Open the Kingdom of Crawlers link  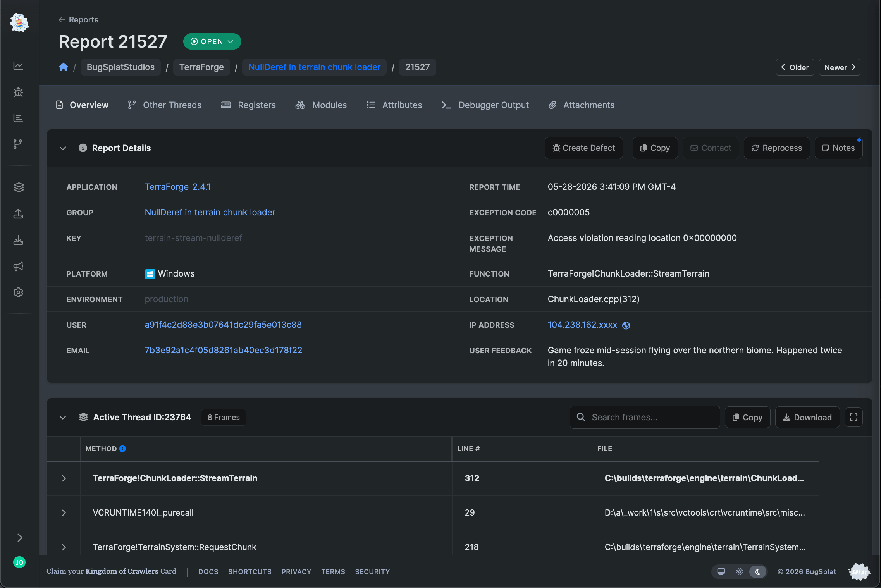(122, 571)
